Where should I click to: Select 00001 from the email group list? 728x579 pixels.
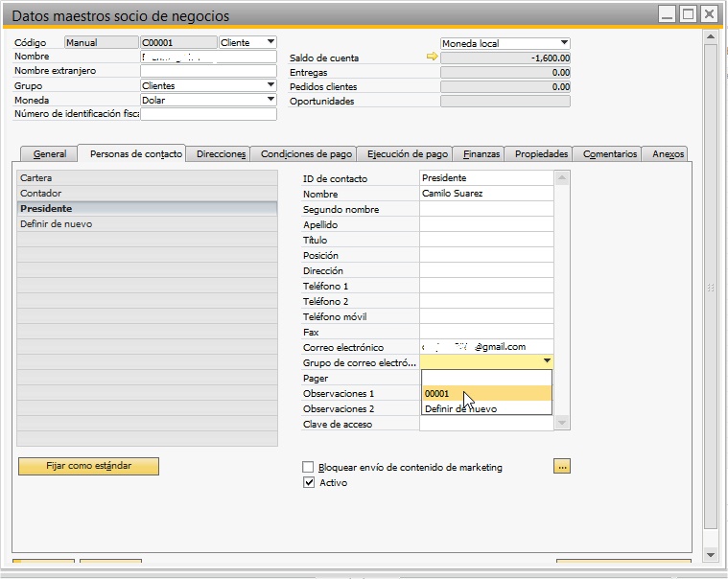(x=486, y=394)
